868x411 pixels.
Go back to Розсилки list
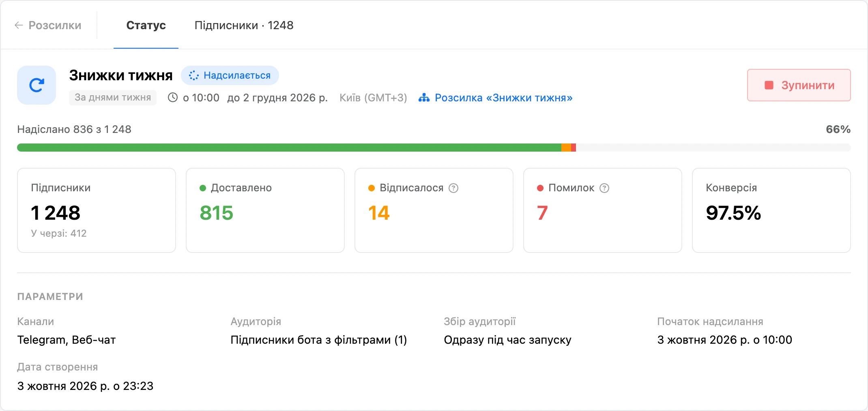(x=48, y=25)
